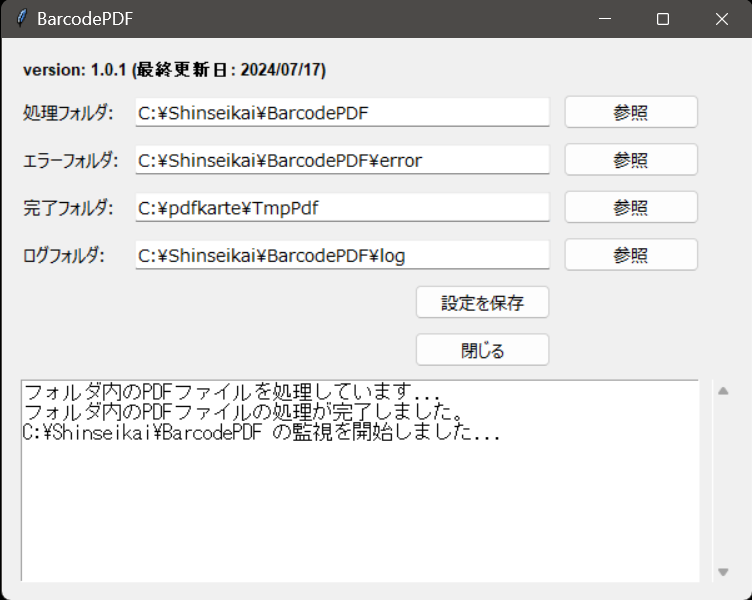Viewport: 752px width, 600px height.
Task: Focus the 完了フォルダ path input field
Action: coord(342,208)
